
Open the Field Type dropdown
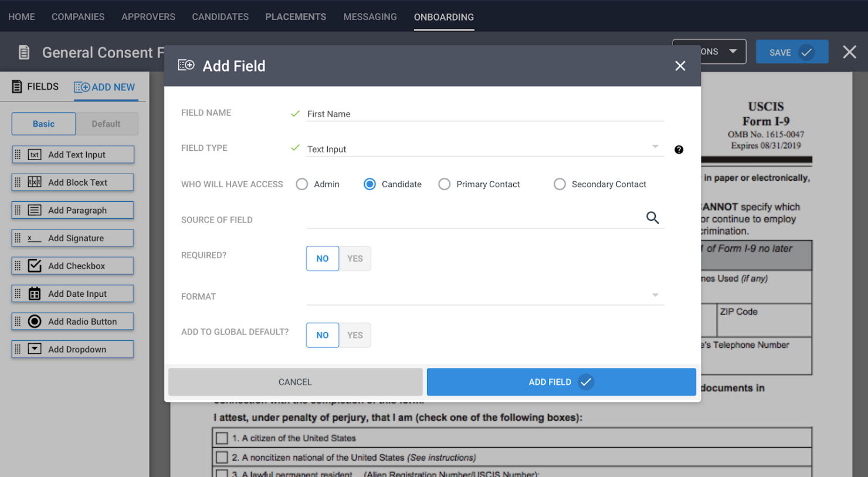[x=655, y=147]
